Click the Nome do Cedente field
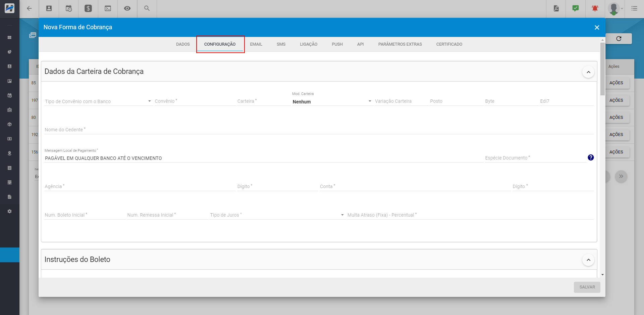644x315 pixels. (x=319, y=130)
